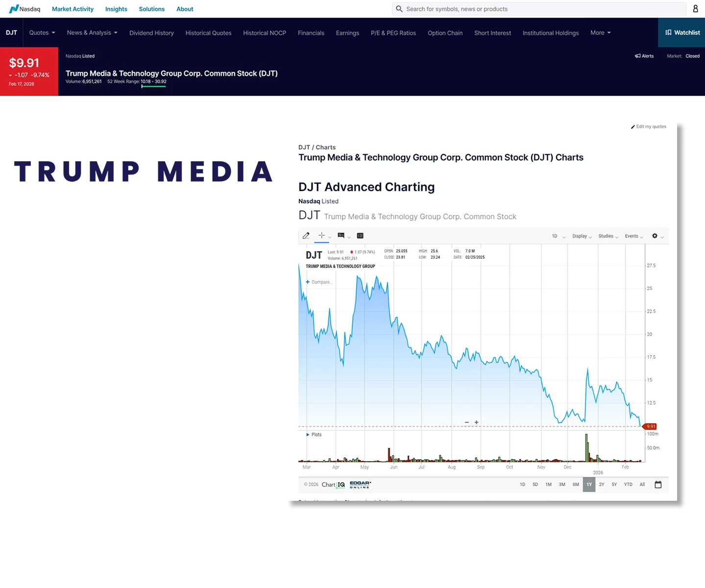The width and height of the screenshot is (705, 588).
Task: Open Market Activity in top nav
Action: (x=73, y=9)
